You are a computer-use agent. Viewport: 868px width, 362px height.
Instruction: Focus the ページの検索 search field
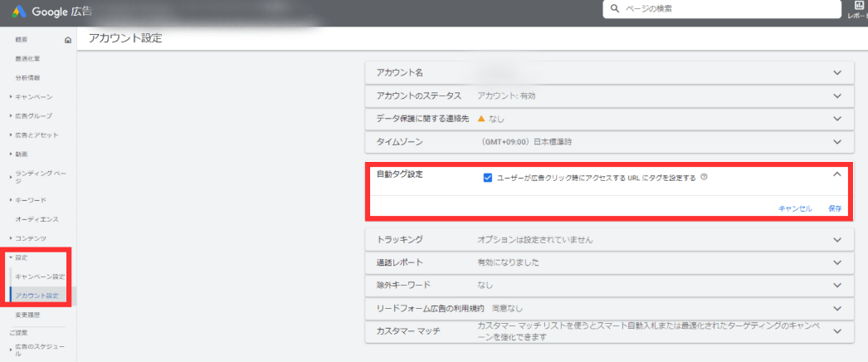point(721,9)
